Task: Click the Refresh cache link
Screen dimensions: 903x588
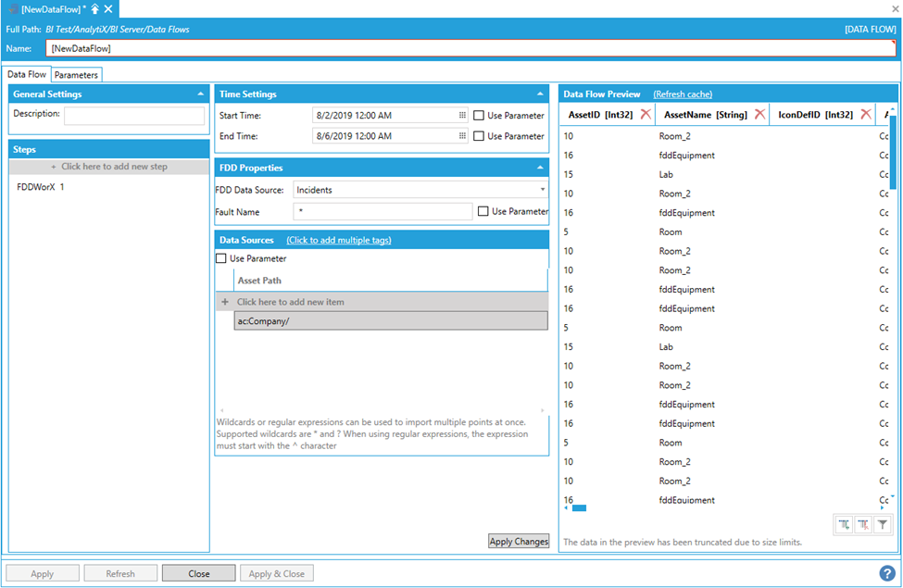Action: pos(683,94)
